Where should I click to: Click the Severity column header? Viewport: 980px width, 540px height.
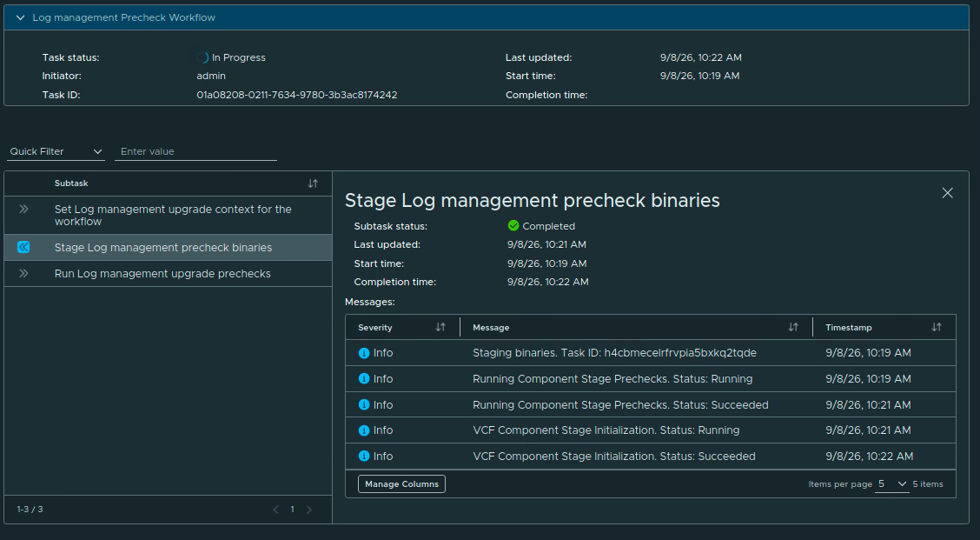coord(375,328)
